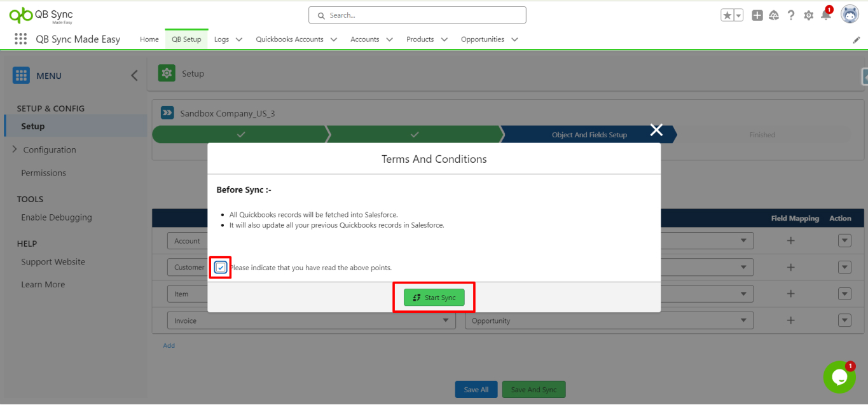868x405 pixels.
Task: Select the QB Setup tab
Action: click(186, 39)
